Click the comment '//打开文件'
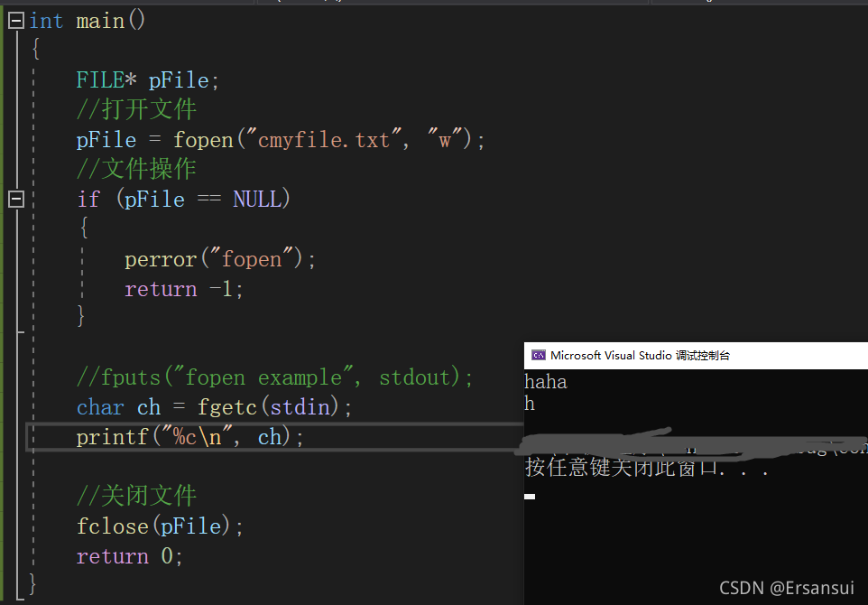868x605 pixels. [137, 109]
